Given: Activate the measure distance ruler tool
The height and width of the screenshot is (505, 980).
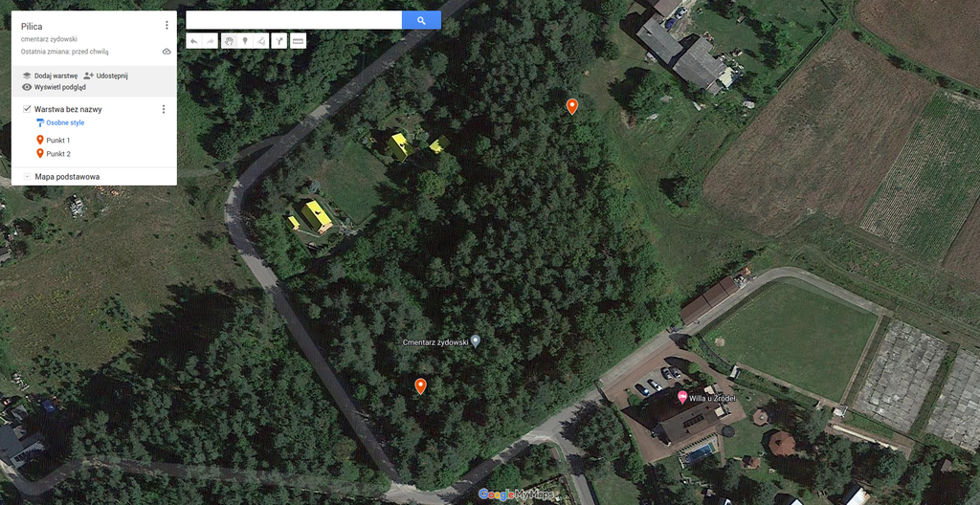Looking at the screenshot, I should click(x=299, y=41).
